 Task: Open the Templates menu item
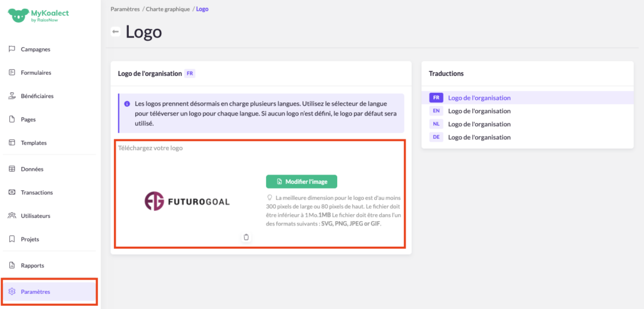point(33,143)
